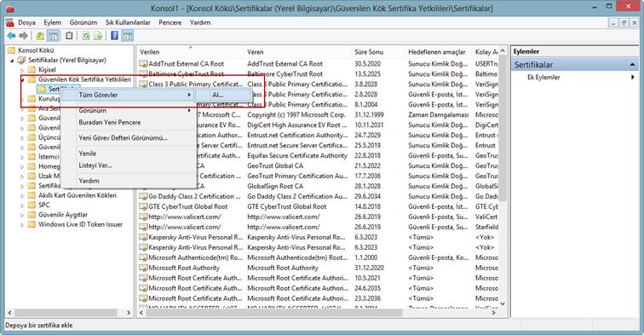Click the Güvenilir Aygıtlar folder icon
The image size is (644, 335).
pyautogui.click(x=32, y=215)
